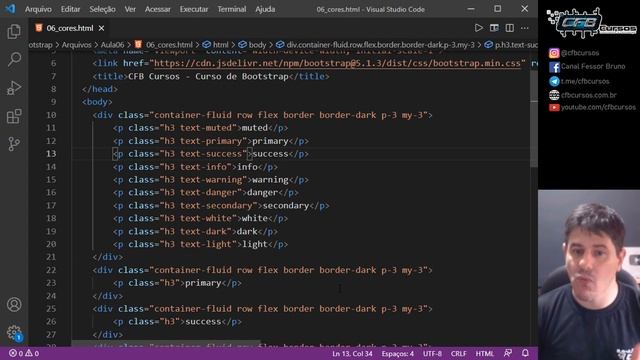Expand the Aula06 breadcrumb
The height and width of the screenshot is (360, 640).
click(112, 45)
